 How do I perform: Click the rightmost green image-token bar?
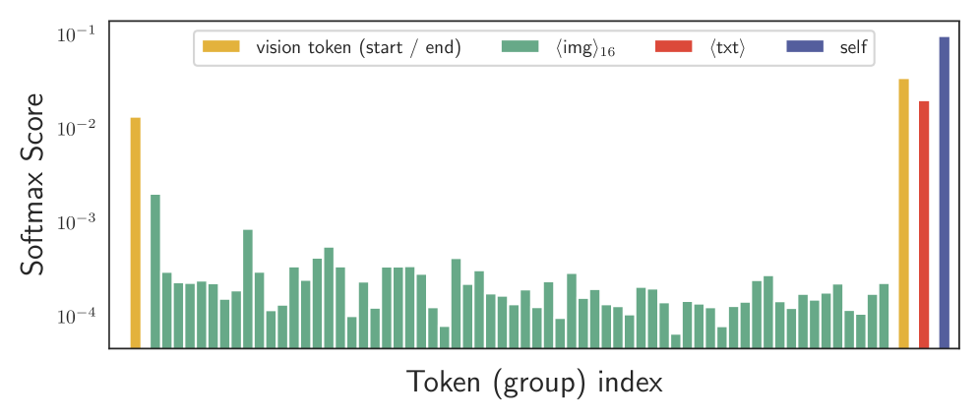(x=884, y=315)
